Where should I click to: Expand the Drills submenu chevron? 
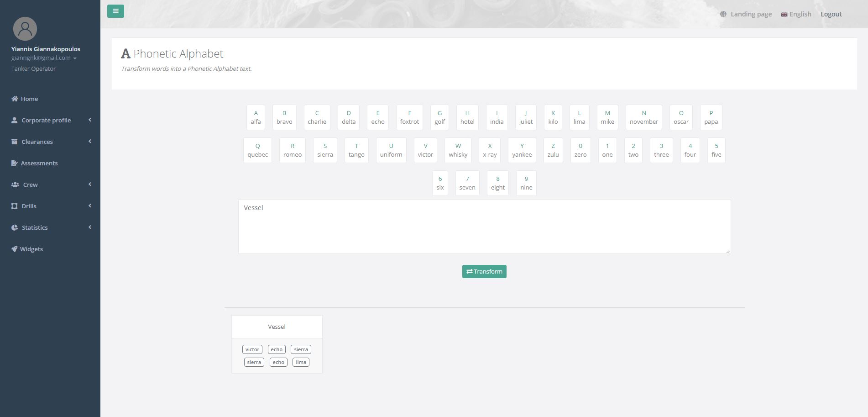(x=90, y=206)
